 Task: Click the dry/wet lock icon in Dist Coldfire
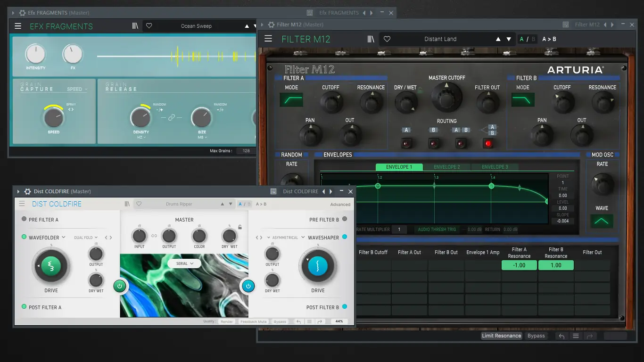click(239, 227)
